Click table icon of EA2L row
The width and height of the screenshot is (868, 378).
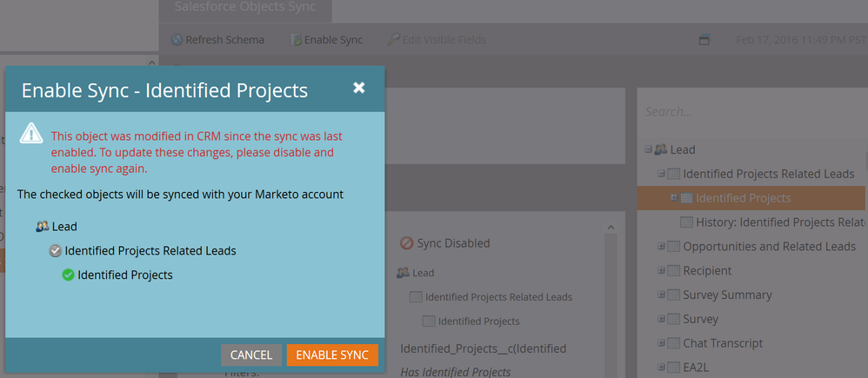coord(674,367)
